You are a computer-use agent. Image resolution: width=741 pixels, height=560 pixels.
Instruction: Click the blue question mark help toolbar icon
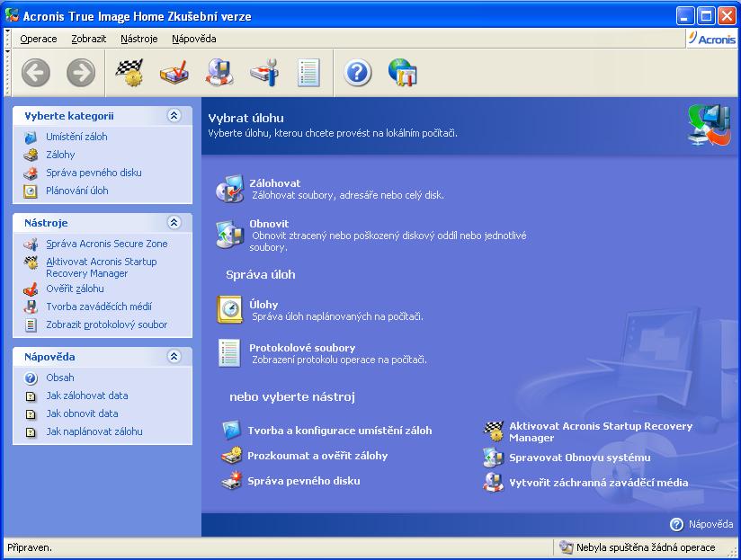[357, 73]
